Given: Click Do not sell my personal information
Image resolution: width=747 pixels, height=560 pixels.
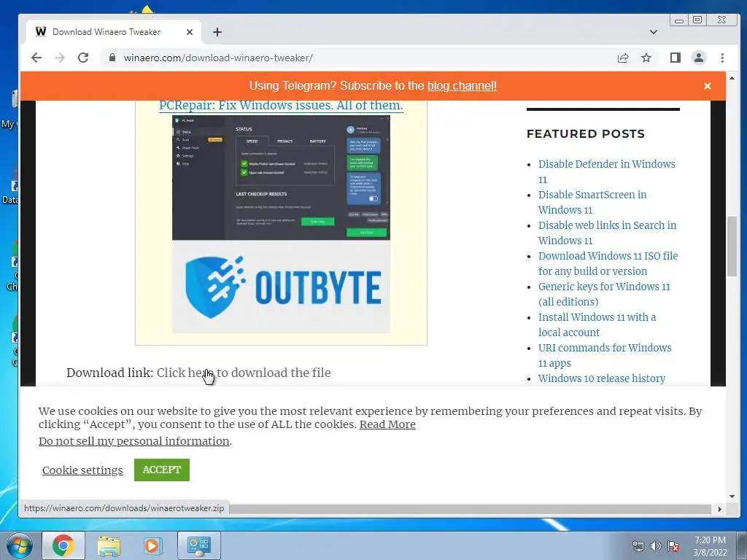Looking at the screenshot, I should [134, 441].
